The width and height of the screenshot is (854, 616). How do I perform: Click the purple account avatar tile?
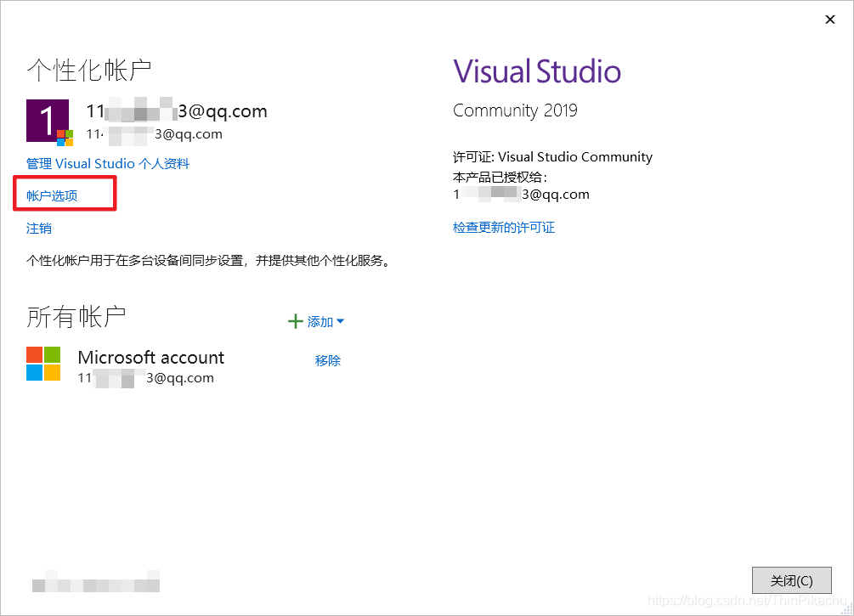click(x=48, y=121)
